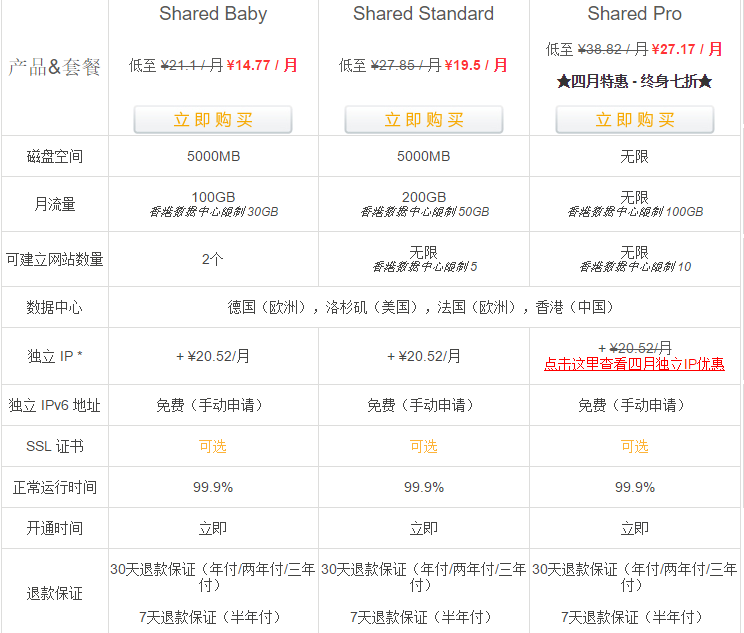Open the 点击这里查看四月独立IP优惠 link

tap(634, 365)
